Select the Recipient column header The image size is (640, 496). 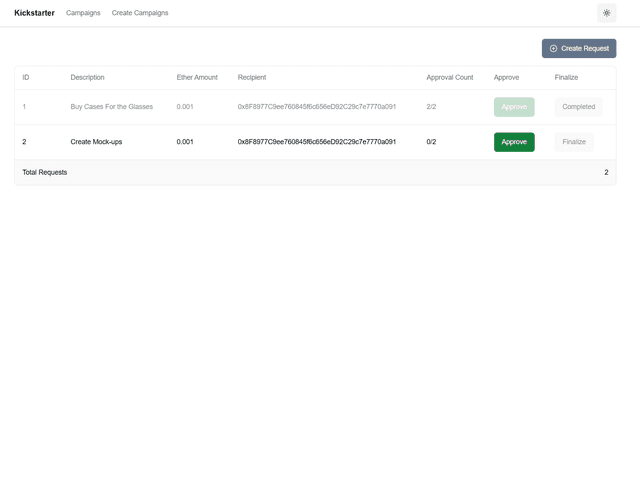(252, 78)
